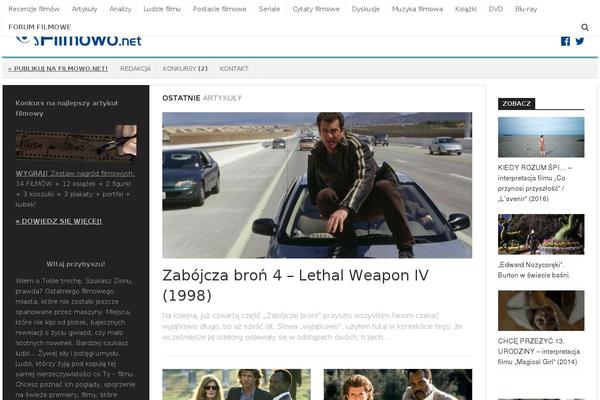
Task: Open Cytaty filmowe menu item
Action: (316, 9)
